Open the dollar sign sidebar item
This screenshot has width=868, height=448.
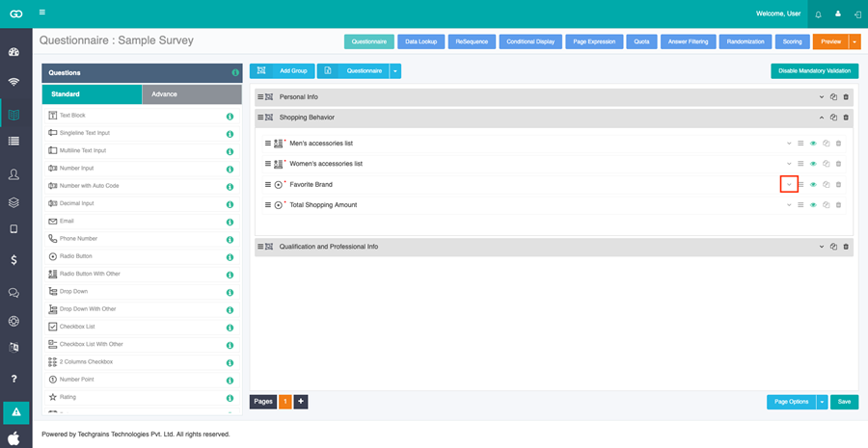14,259
